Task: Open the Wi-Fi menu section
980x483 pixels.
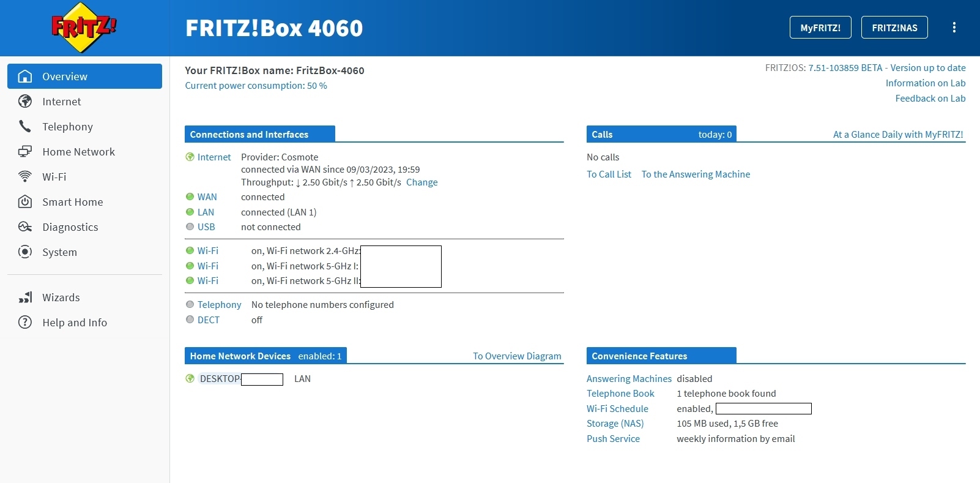Action: coord(84,177)
